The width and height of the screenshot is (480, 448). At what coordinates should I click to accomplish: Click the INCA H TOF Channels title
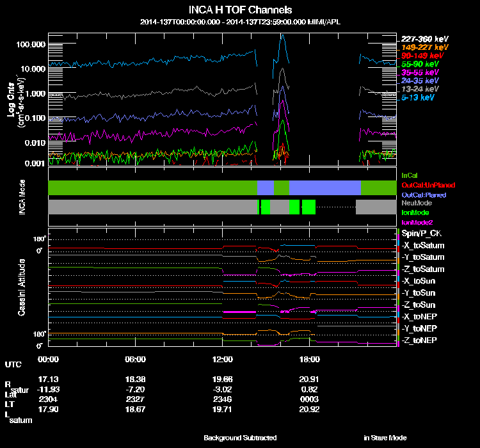click(241, 10)
